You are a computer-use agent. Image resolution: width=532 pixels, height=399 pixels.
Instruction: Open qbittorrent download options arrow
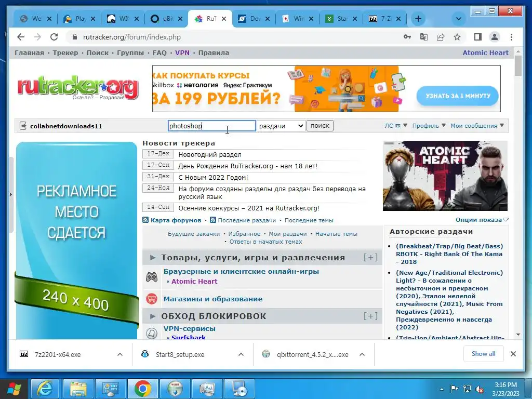(362, 354)
